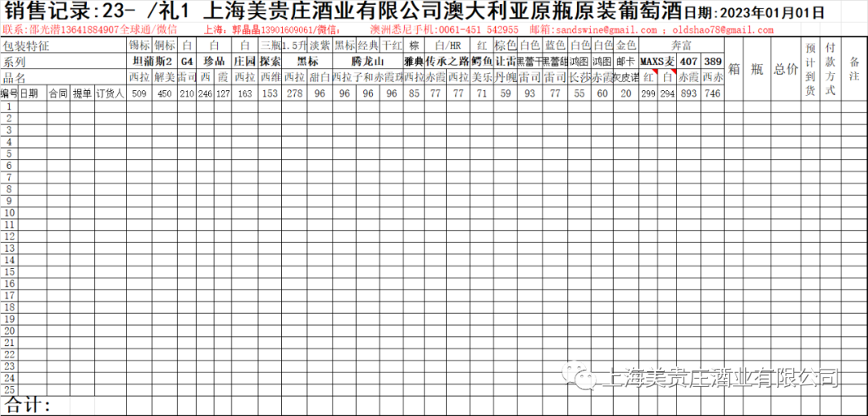The height and width of the screenshot is (416, 868).
Task: Select row number 1 cell
Action: pyautogui.click(x=10, y=106)
